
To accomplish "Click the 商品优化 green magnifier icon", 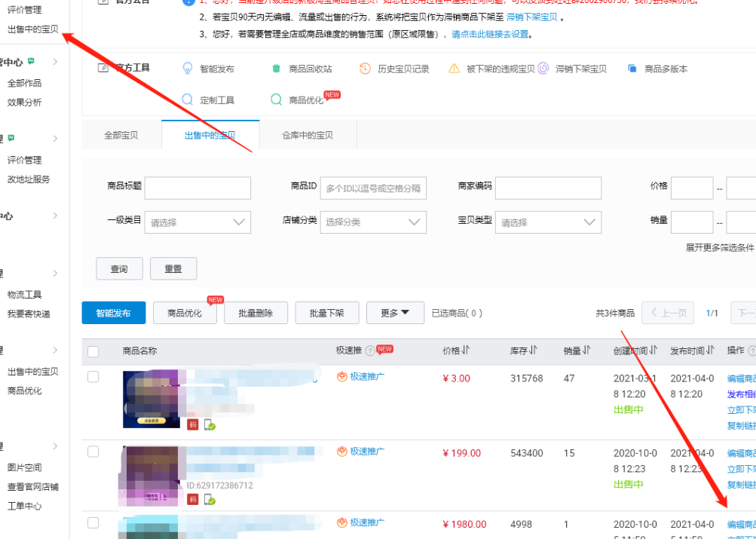I will [277, 100].
